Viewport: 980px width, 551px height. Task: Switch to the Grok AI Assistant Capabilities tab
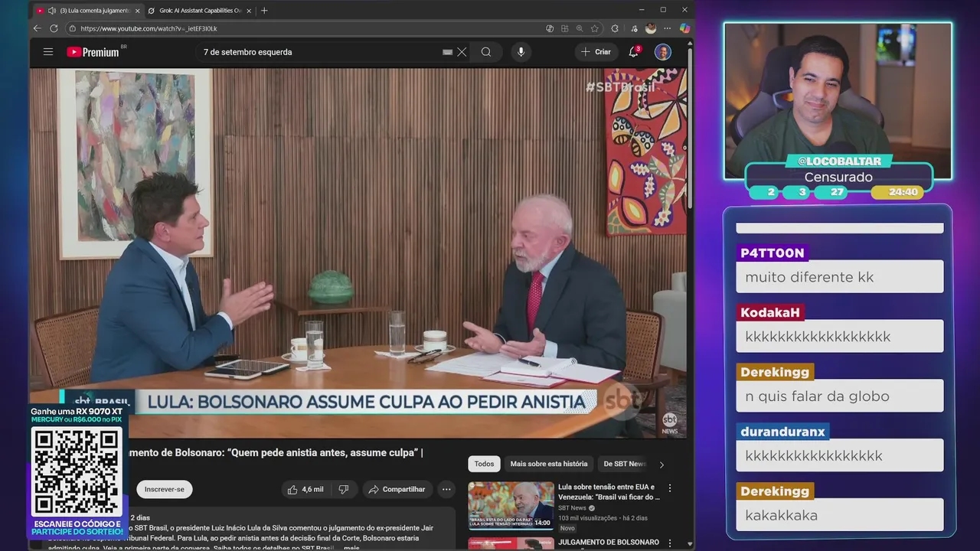coord(201,11)
